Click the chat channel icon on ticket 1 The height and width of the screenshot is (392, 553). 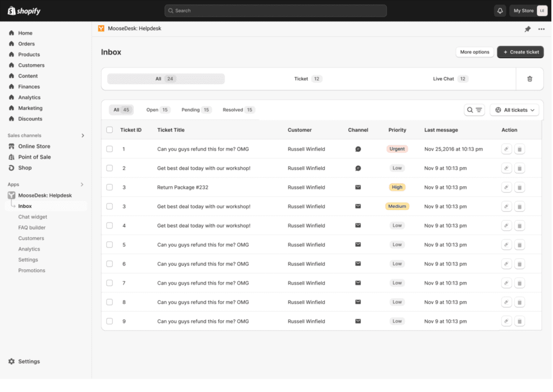pos(358,148)
